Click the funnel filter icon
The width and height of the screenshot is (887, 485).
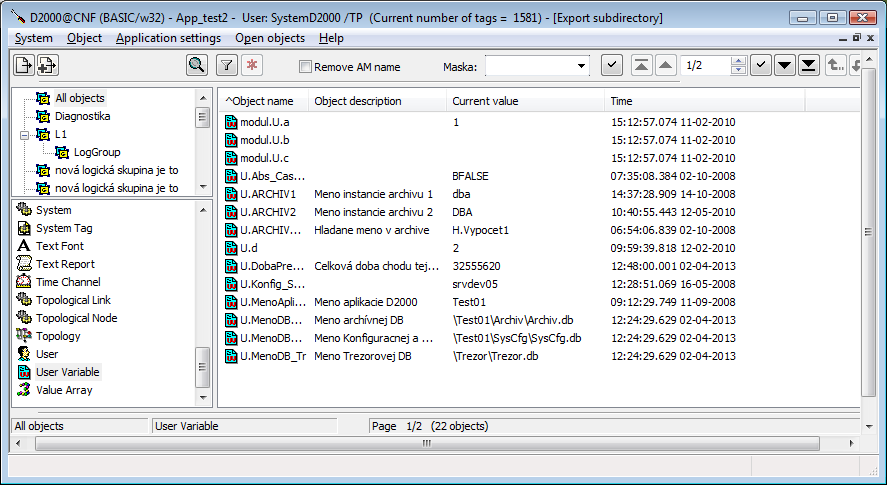click(227, 65)
